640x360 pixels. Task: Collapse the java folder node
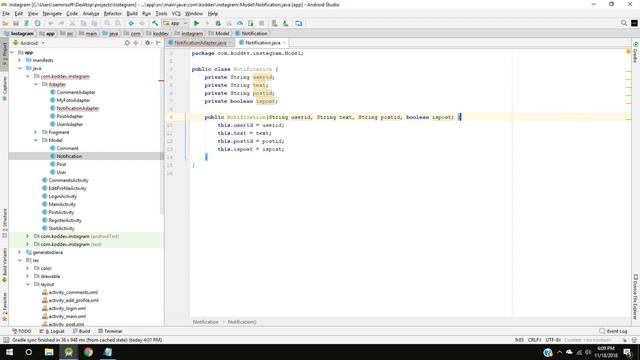20,68
